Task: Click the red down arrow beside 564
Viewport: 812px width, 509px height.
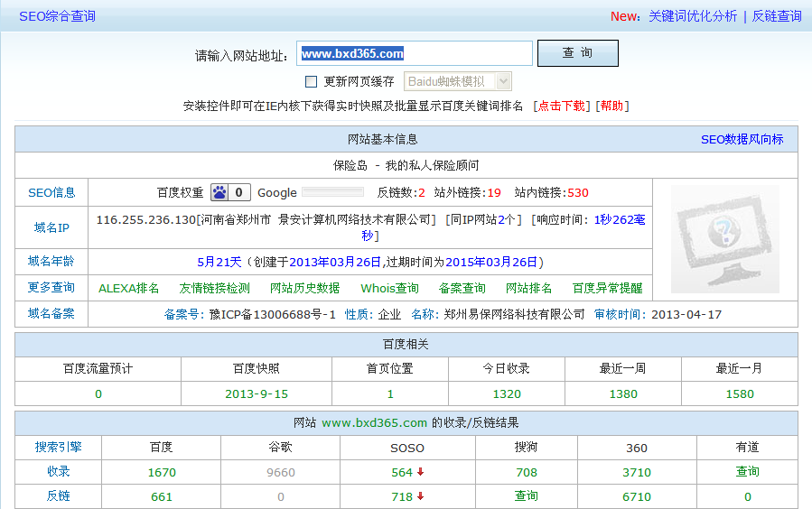Action: click(x=421, y=472)
